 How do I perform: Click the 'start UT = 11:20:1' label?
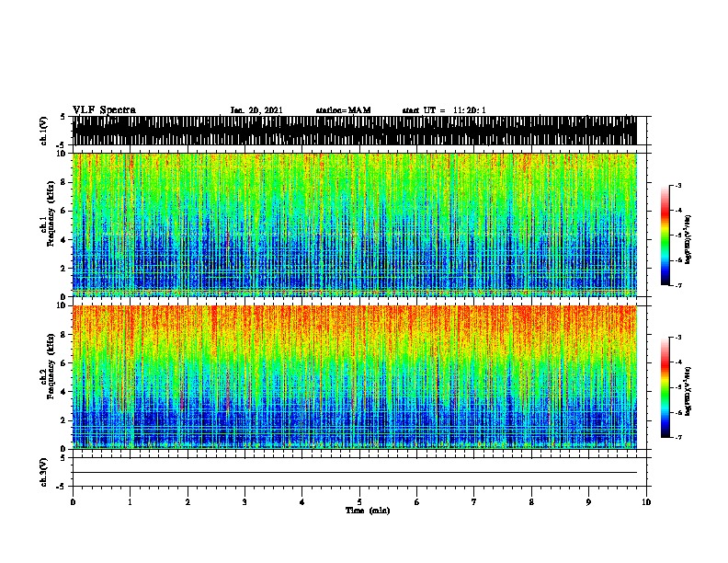pyautogui.click(x=444, y=110)
